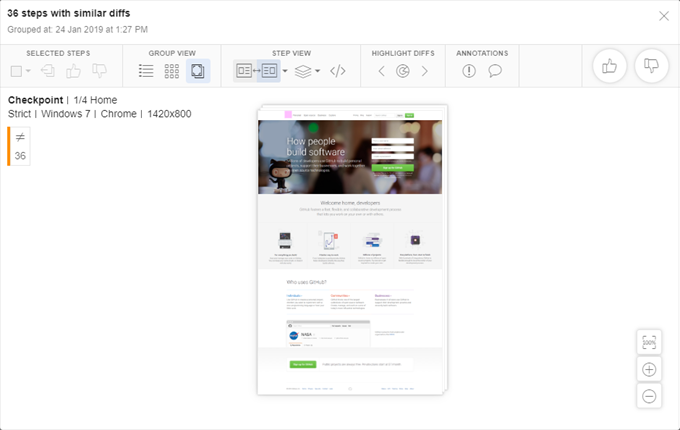This screenshot has width=680, height=430.
Task: Open the layers dropdown in step view
Action: (x=309, y=71)
